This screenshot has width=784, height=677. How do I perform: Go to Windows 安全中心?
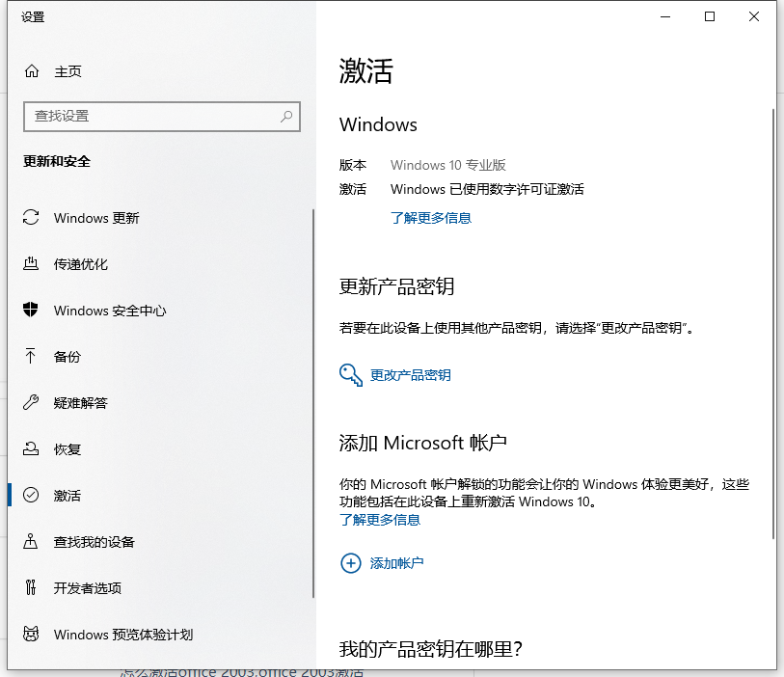click(110, 311)
